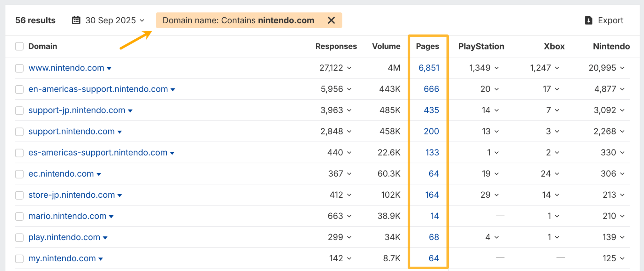Open the caret menu beside ec.nintendo.com
This screenshot has width=644, height=271.
pos(99,174)
